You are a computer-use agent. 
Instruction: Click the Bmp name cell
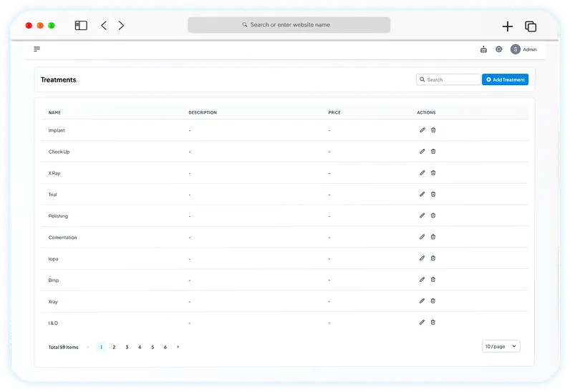[x=54, y=280]
